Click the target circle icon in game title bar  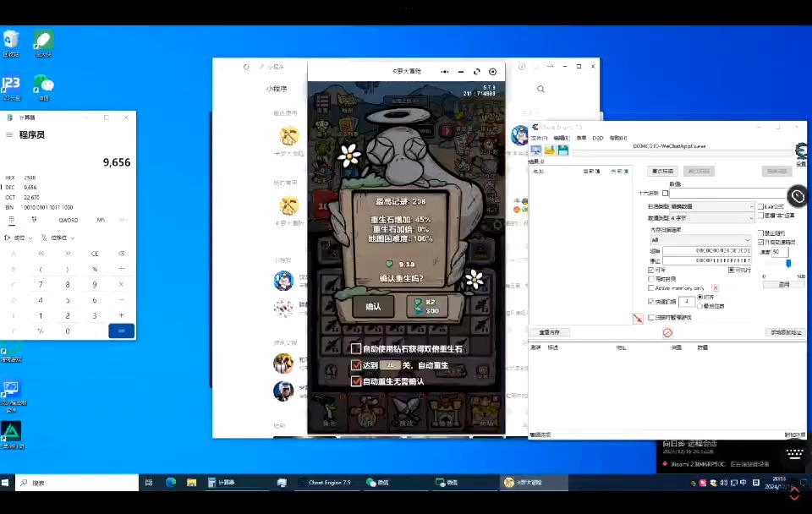click(x=493, y=71)
